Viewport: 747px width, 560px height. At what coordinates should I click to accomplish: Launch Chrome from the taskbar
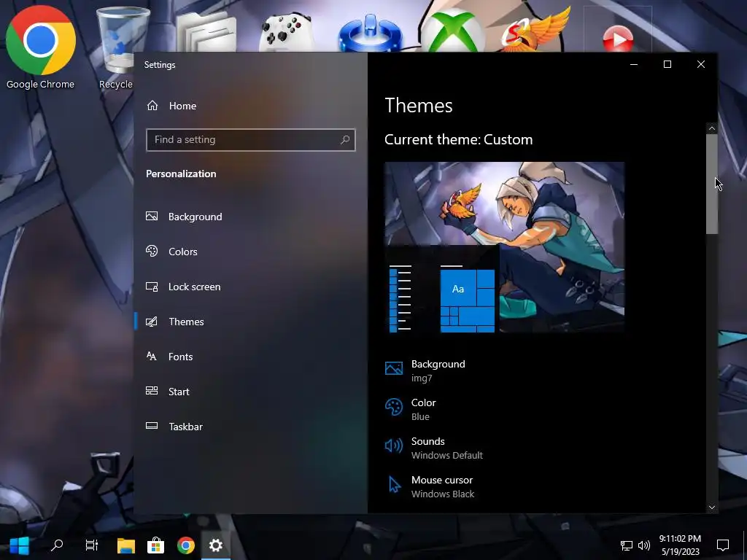(x=186, y=545)
